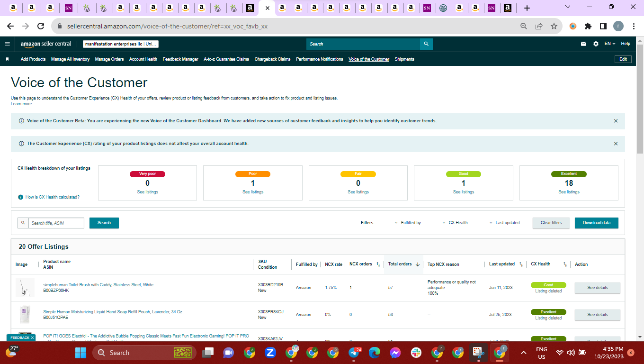This screenshot has height=364, width=644.
Task: Open the Seller Central settings gear
Action: pyautogui.click(x=596, y=44)
